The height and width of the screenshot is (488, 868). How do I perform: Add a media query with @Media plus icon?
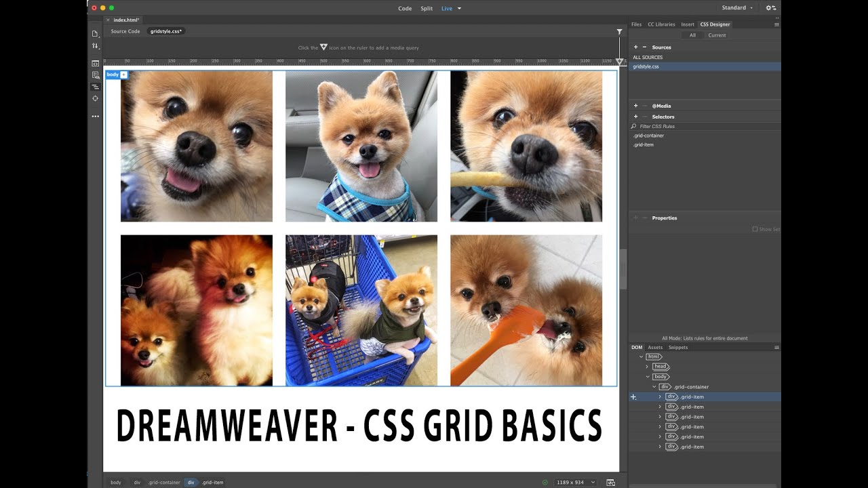[x=635, y=106]
